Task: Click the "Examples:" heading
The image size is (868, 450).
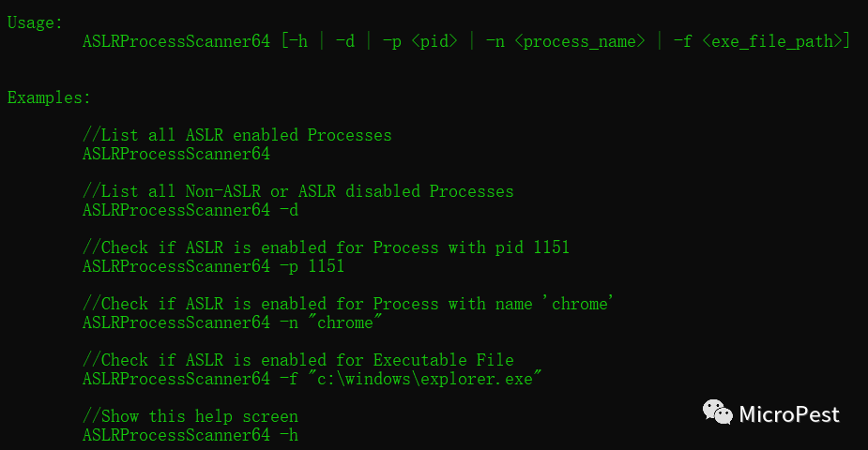Action: pos(50,97)
